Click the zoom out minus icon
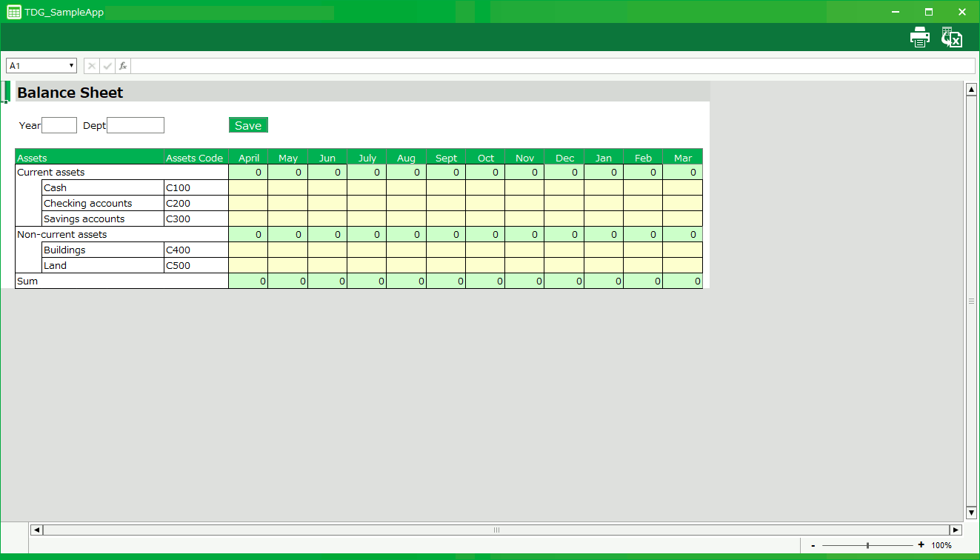 (813, 545)
